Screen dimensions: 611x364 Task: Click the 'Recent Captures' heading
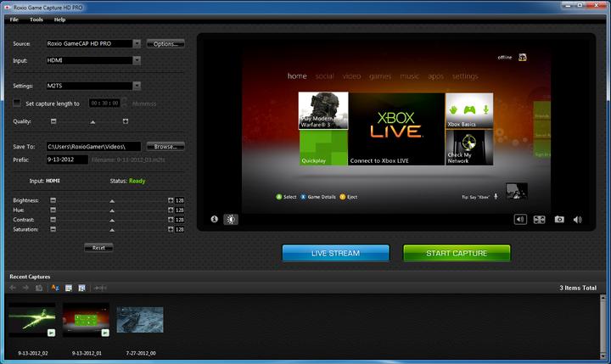30,277
